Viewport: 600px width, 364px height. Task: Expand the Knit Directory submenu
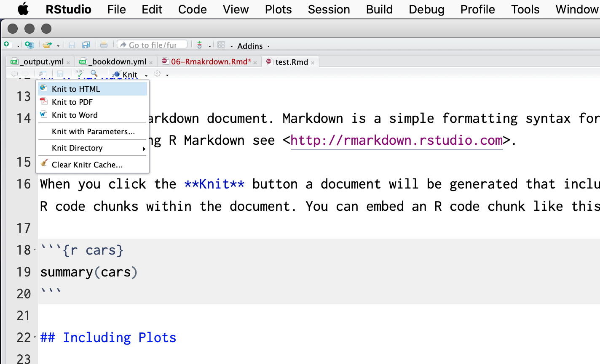tap(93, 148)
